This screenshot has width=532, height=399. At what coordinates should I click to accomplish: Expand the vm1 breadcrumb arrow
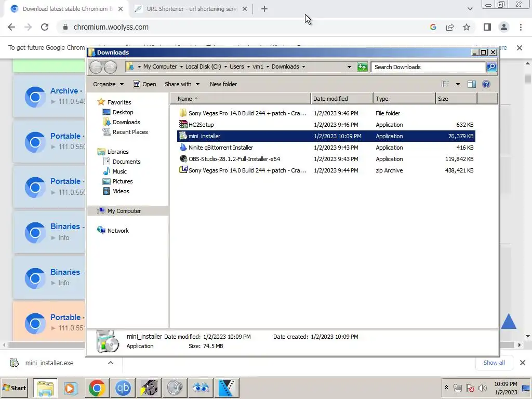point(268,67)
